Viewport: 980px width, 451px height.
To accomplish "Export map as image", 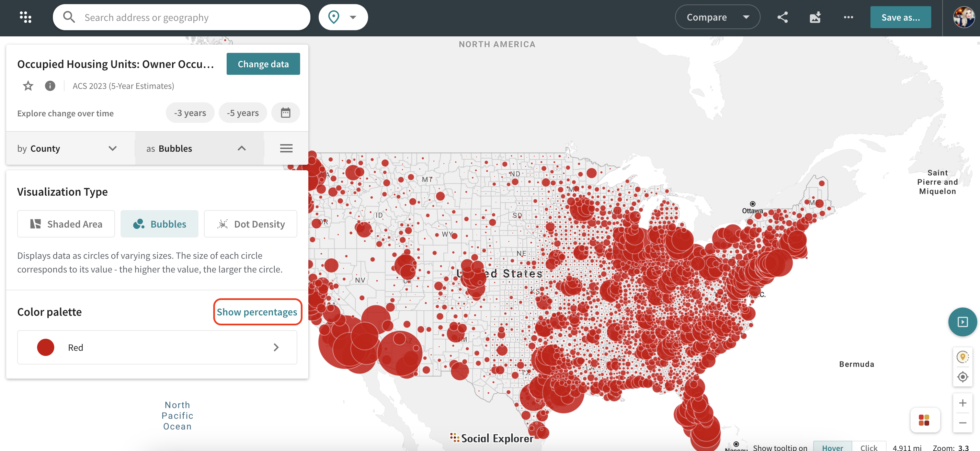I will point(815,17).
